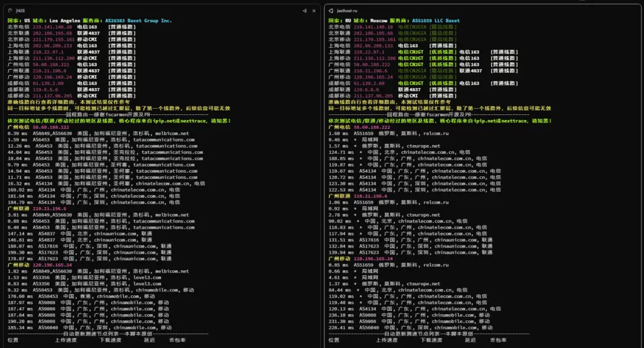The height and width of the screenshot is (348, 644).
Task: Click 上传速度 column header in left pane
Action: click(65, 340)
